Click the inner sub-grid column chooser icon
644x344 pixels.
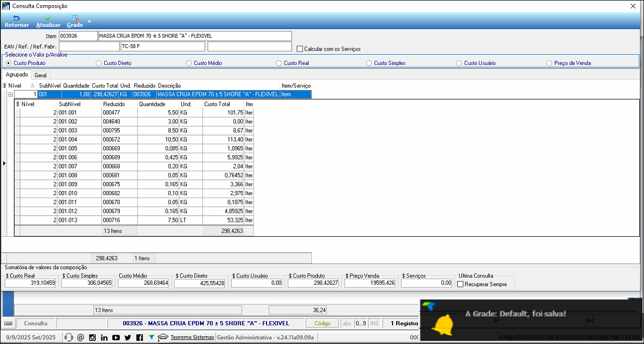coord(17,104)
